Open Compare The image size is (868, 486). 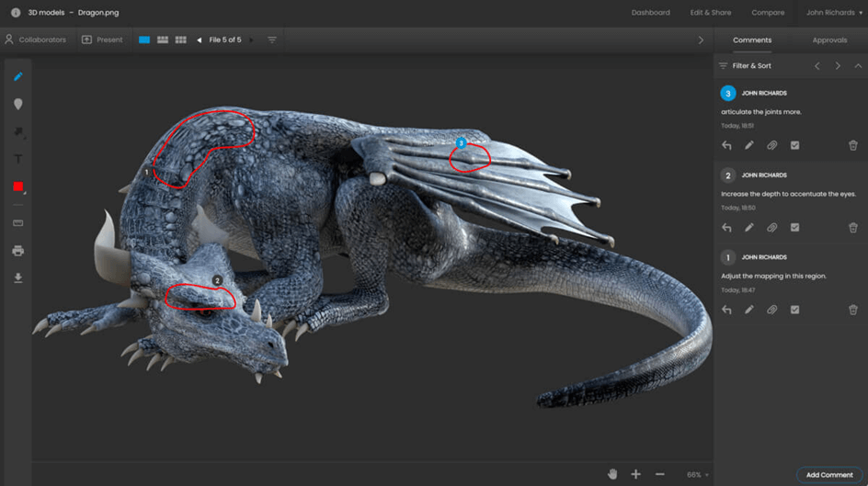coord(768,12)
